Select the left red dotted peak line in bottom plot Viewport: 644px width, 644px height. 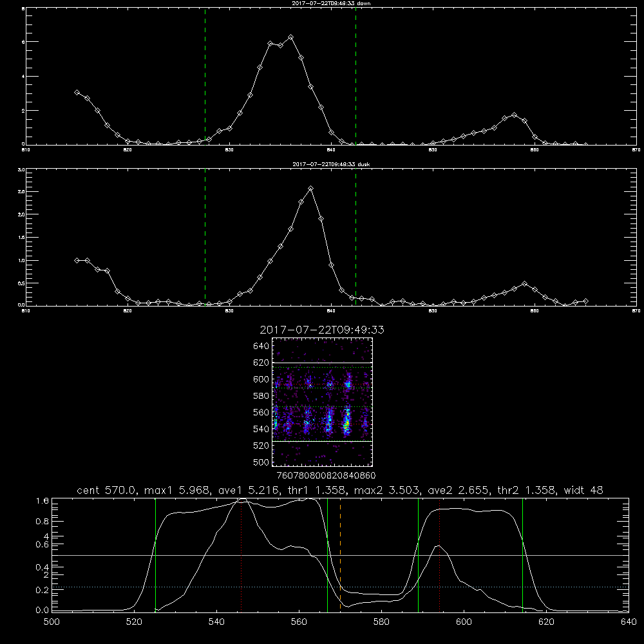tap(241, 554)
